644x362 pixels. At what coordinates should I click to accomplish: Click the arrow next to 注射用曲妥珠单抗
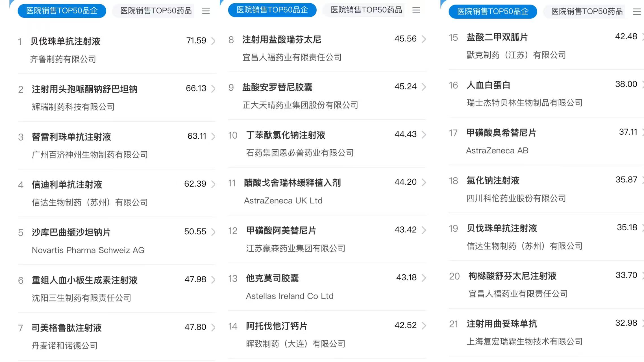tap(642, 323)
